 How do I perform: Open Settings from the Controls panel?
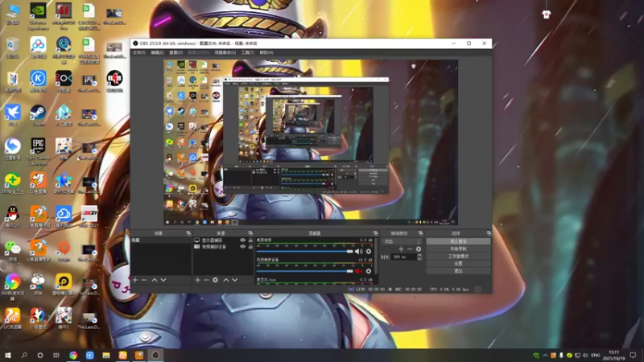tap(458, 264)
